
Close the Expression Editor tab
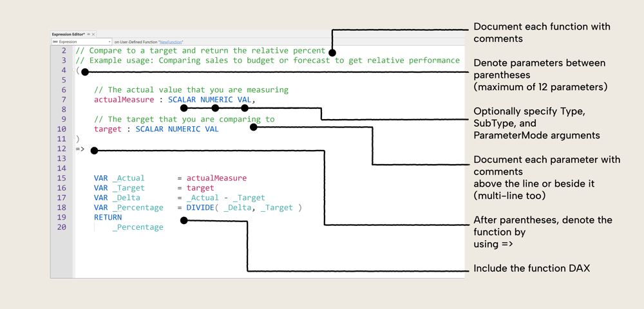[x=93, y=34]
